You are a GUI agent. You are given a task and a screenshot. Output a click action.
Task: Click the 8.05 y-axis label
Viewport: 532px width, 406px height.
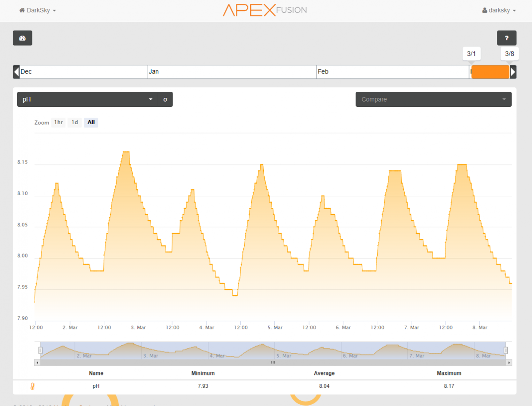(x=22, y=225)
